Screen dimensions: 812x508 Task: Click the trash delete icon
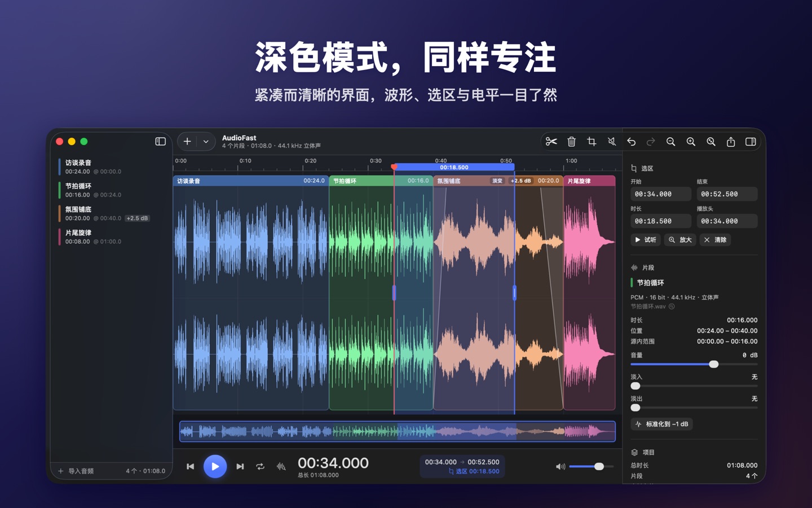tap(571, 142)
